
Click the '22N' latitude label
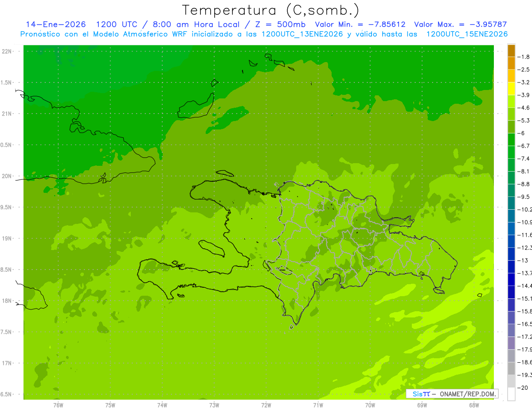7,51
